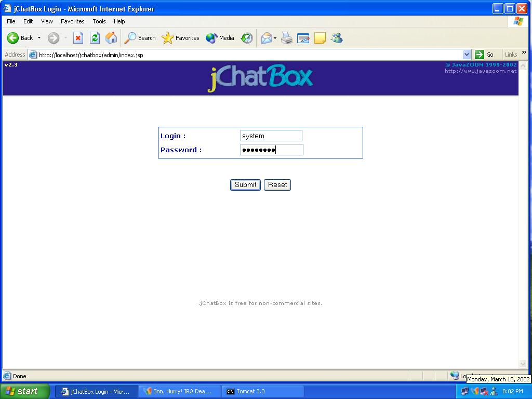Open the Back history dropdown arrow
Screen dimensions: 532x399
click(39, 38)
